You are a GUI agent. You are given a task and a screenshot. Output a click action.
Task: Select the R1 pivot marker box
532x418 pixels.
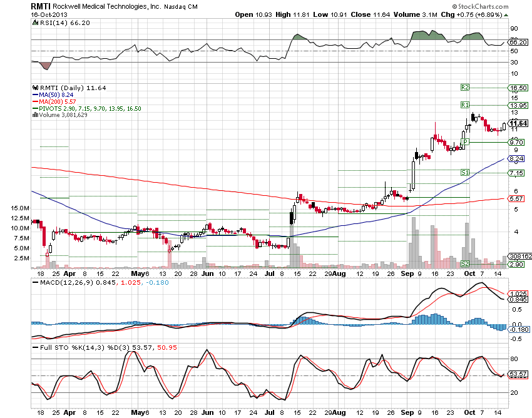465,105
